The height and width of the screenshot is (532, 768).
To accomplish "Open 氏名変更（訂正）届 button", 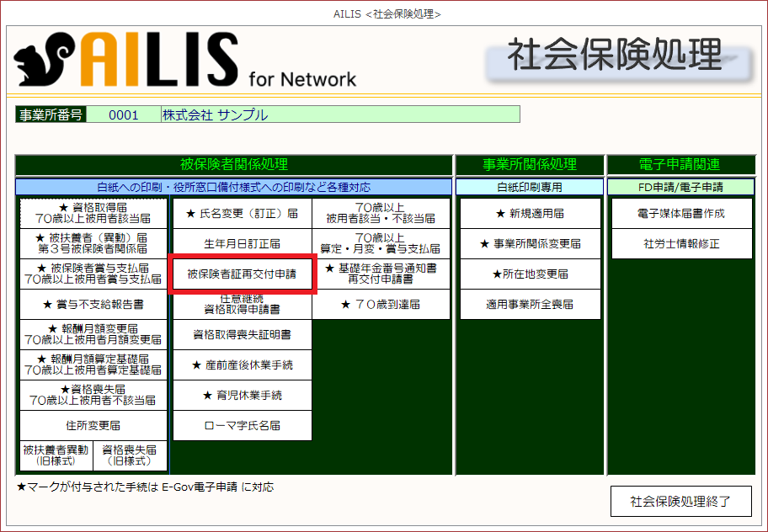I will click(x=243, y=214).
